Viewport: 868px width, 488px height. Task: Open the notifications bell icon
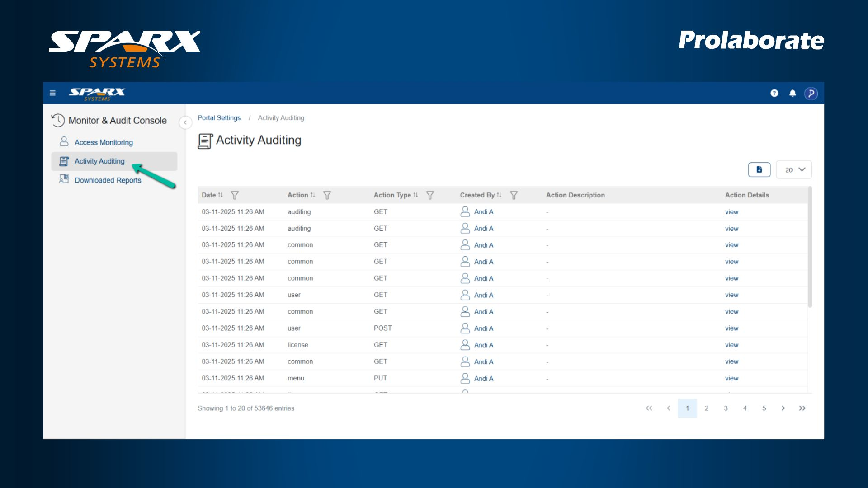click(793, 93)
